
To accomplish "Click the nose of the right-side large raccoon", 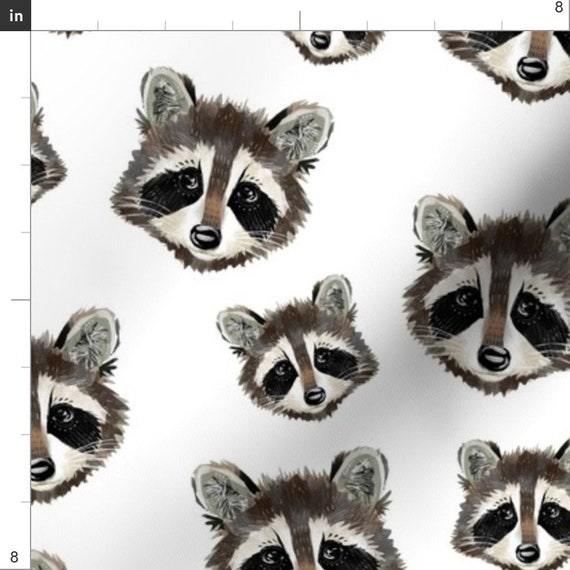I will coord(494,358).
